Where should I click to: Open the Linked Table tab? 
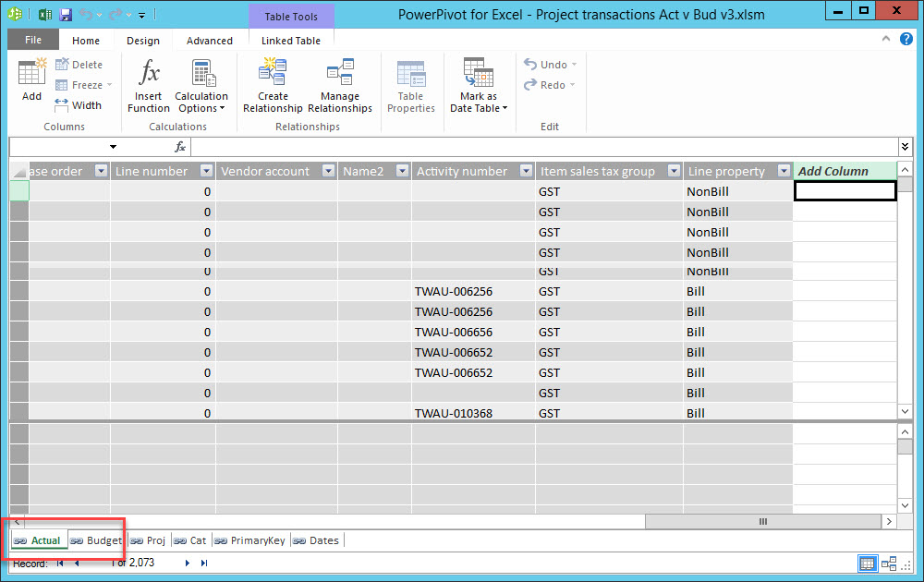291,41
